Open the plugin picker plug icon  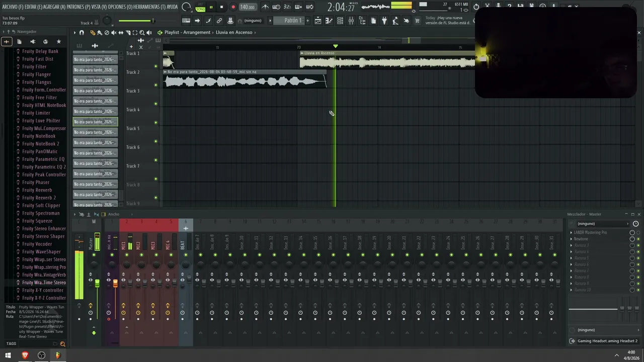[x=384, y=21]
